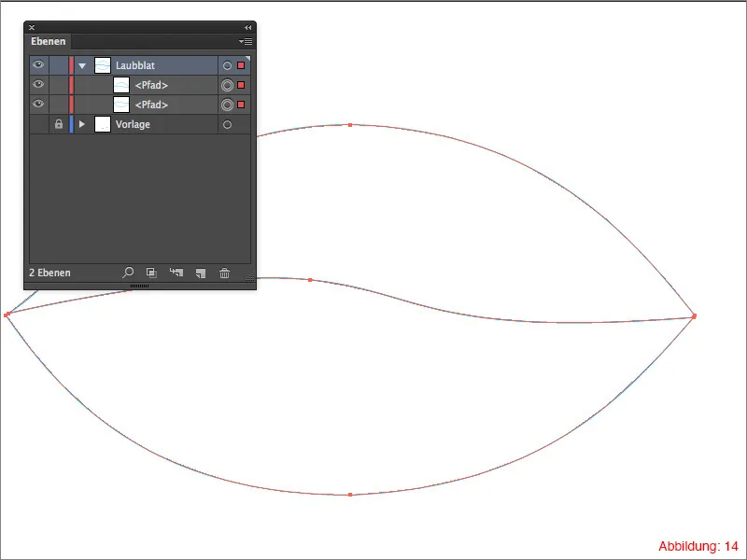
Task: Click the Locate Object magnifier icon
Action: [x=128, y=273]
